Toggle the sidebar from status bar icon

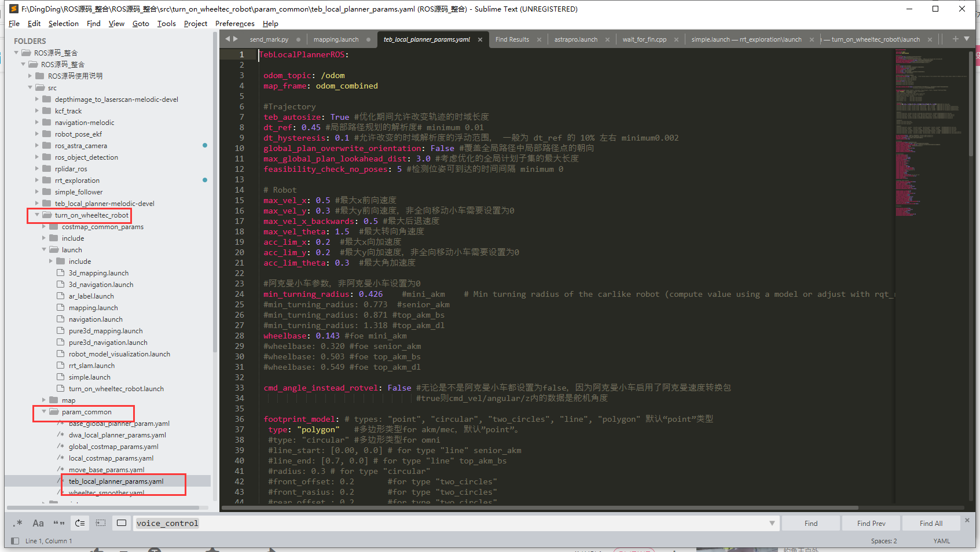[15, 541]
